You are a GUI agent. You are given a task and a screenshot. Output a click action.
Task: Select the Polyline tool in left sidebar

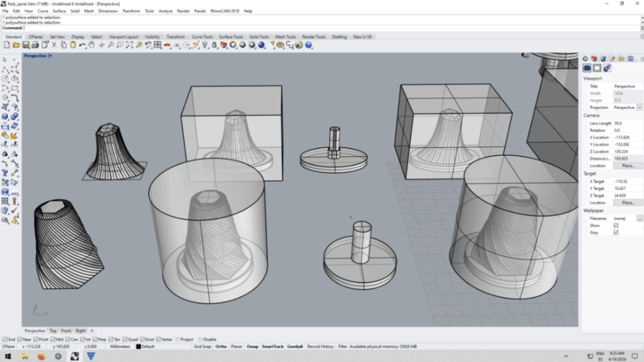(5, 69)
